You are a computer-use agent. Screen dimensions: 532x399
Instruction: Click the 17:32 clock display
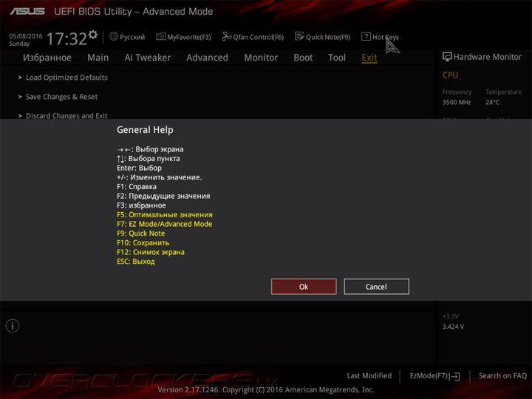point(66,38)
